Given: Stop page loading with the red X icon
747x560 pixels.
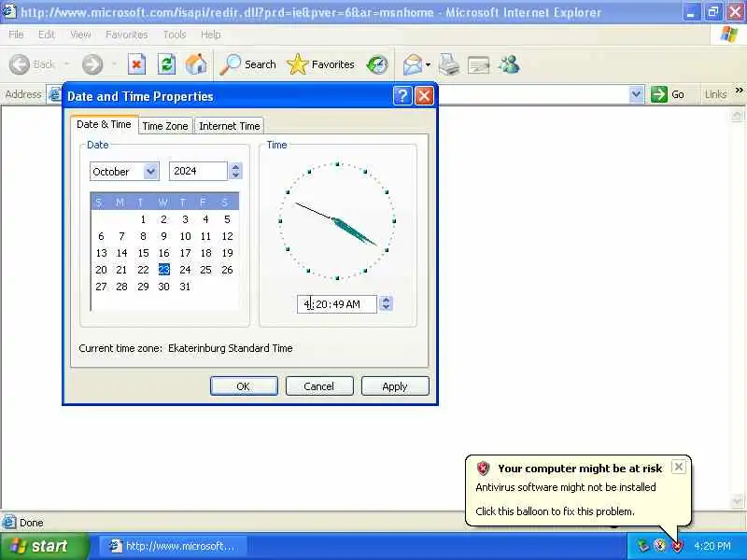Looking at the screenshot, I should (x=136, y=64).
